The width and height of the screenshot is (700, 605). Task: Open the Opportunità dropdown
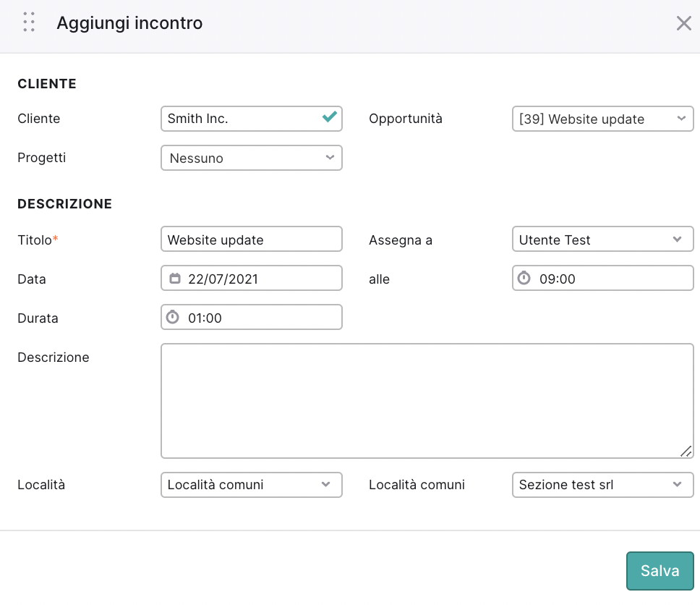pos(602,119)
